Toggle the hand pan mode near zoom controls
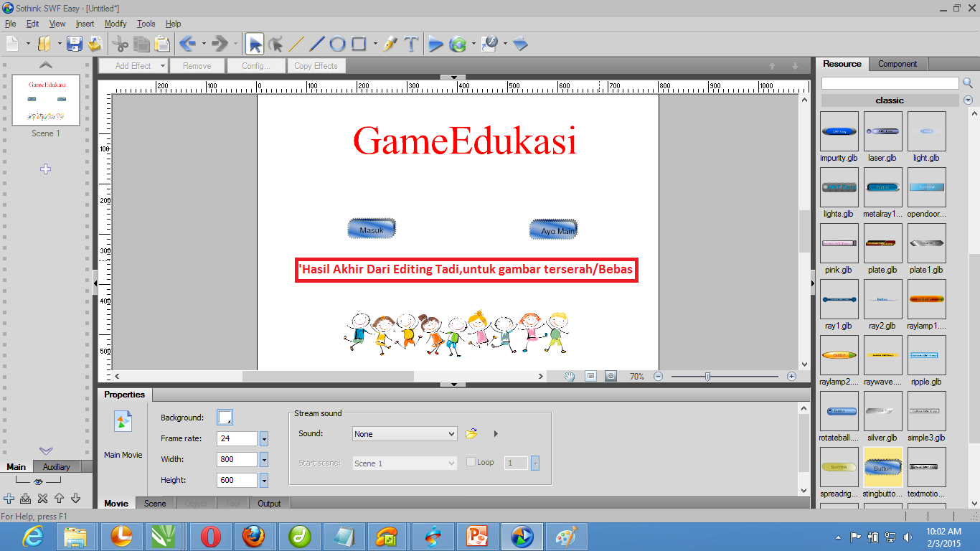The width and height of the screenshot is (980, 551). (567, 375)
